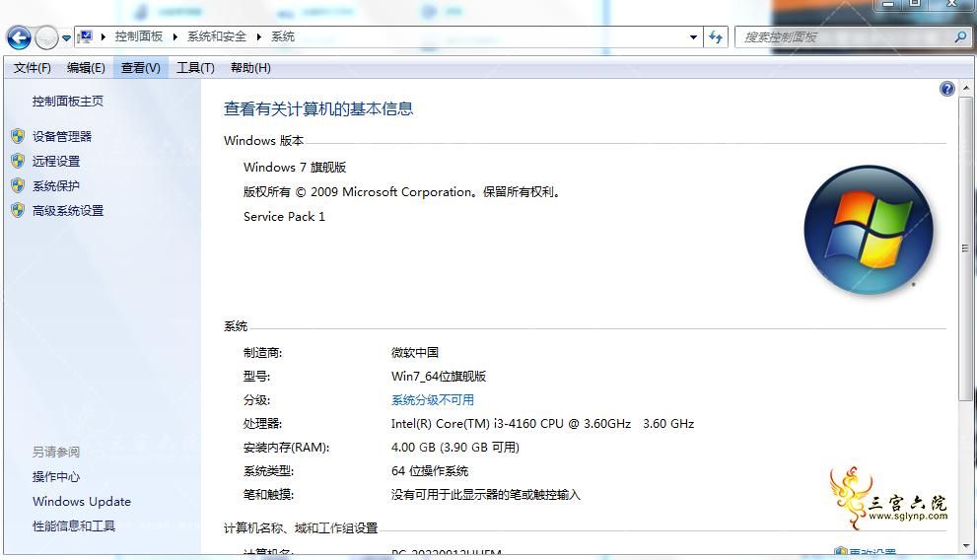Click the scrollbar up arrow
977x560 pixels.
(965, 89)
